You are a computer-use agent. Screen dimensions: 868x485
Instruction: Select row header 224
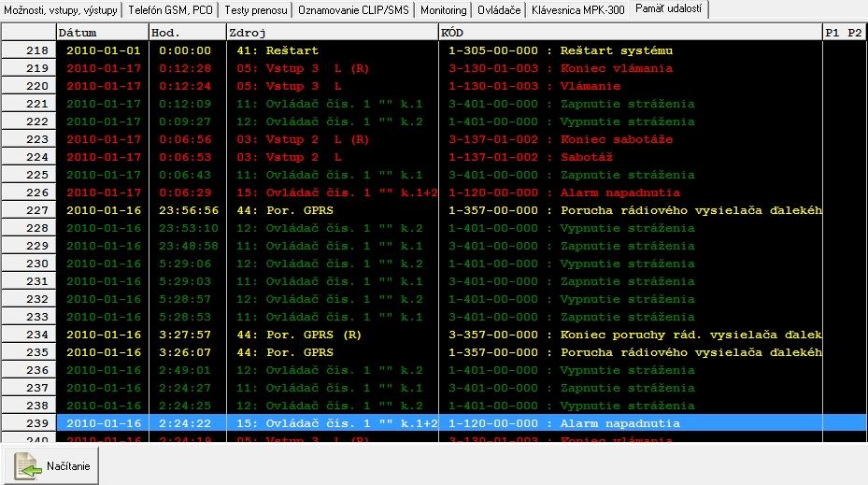click(29, 157)
